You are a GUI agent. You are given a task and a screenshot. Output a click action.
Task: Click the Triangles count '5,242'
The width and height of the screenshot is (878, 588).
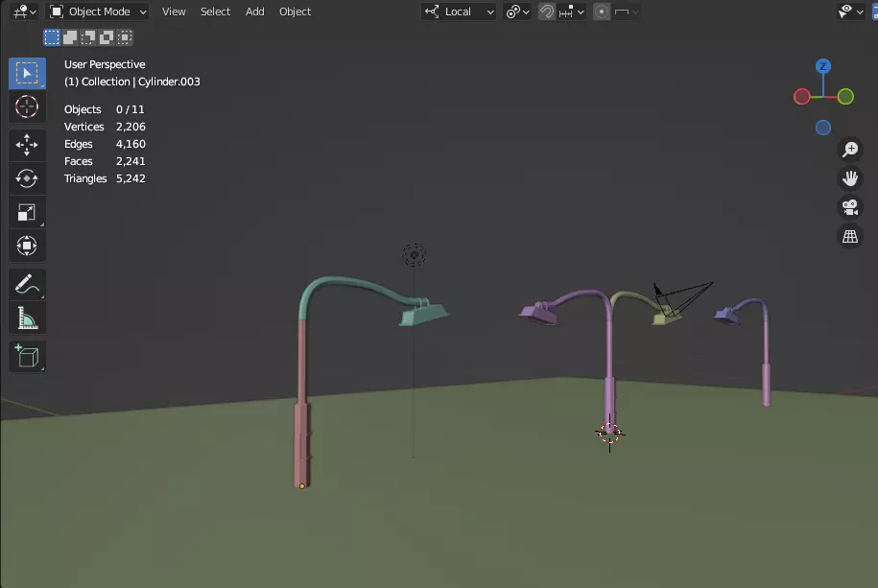tap(131, 178)
